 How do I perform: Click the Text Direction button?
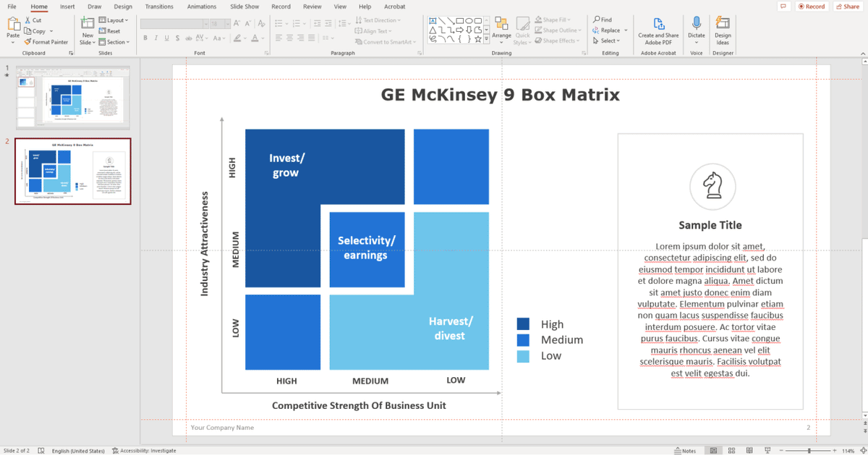click(378, 20)
